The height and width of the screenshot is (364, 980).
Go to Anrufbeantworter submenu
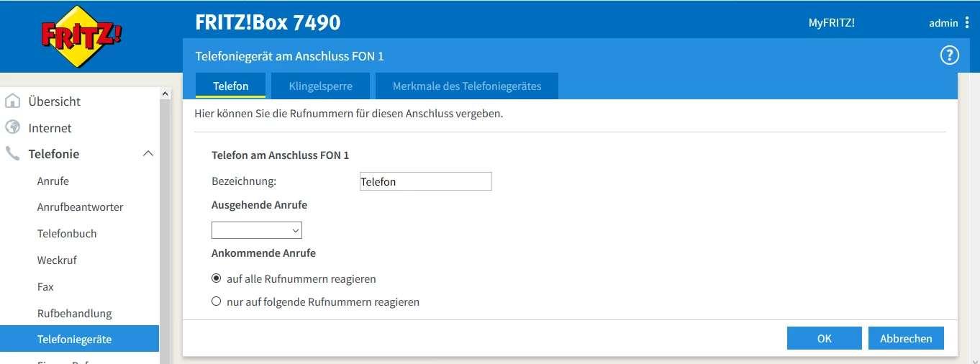click(x=81, y=207)
